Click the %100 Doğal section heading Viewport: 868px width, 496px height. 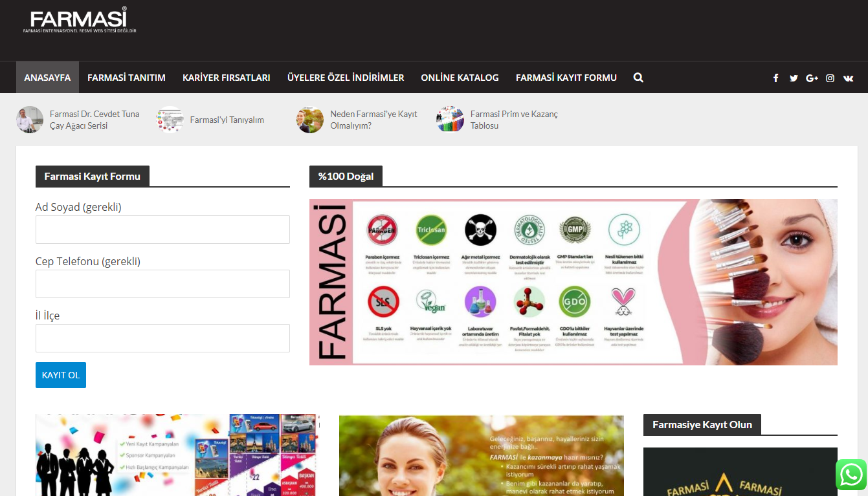pyautogui.click(x=346, y=176)
